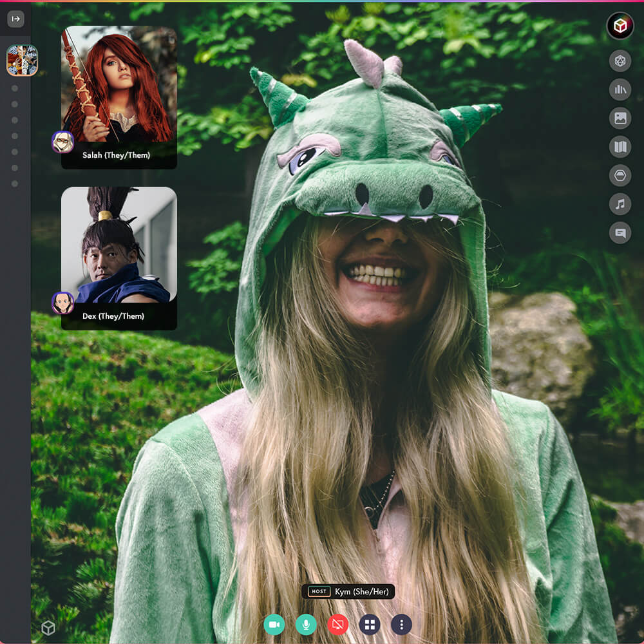644x644 pixels.
Task: Collapse the left sidebar with the arrow
Action: coord(15,18)
